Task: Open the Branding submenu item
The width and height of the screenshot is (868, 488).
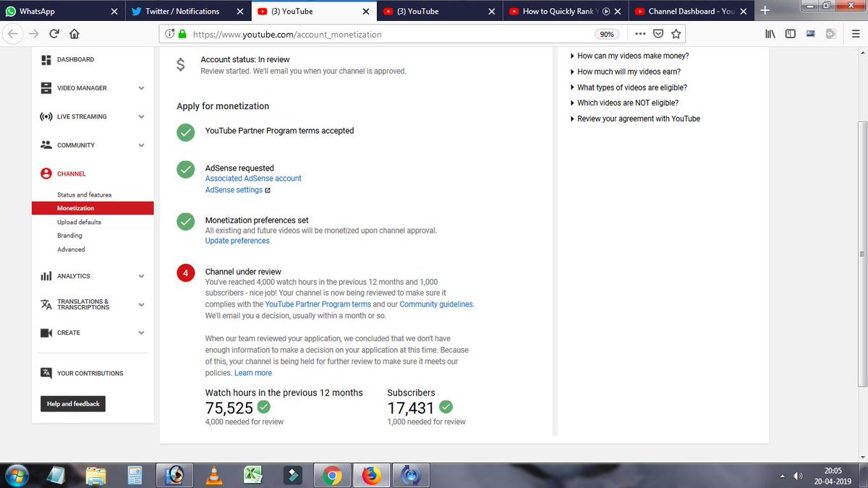Action: 70,236
